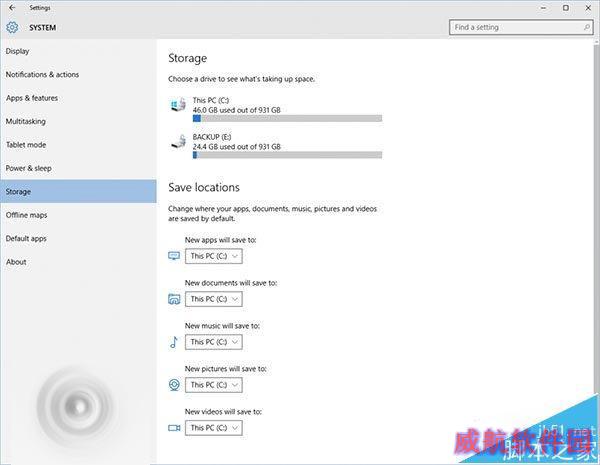Open BACKUP (E:) storage details
The width and height of the screenshot is (600, 465).
coord(276,146)
